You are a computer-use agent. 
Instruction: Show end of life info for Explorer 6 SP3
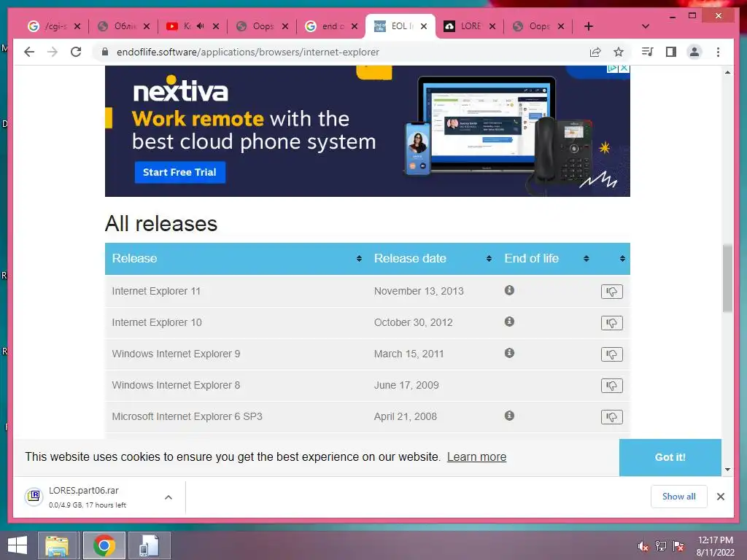[509, 416]
